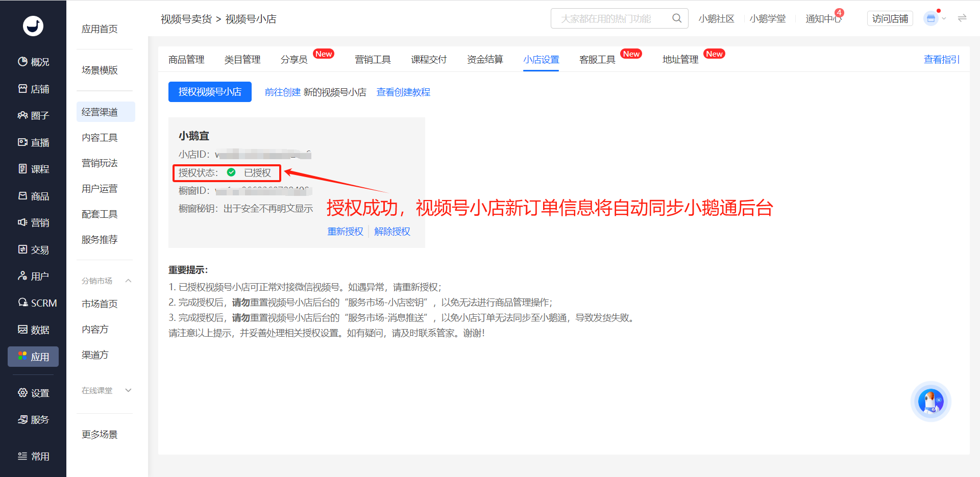This screenshot has width=980, height=477.
Task: Open 营销玩法 in secondary menu
Action: pyautogui.click(x=100, y=163)
